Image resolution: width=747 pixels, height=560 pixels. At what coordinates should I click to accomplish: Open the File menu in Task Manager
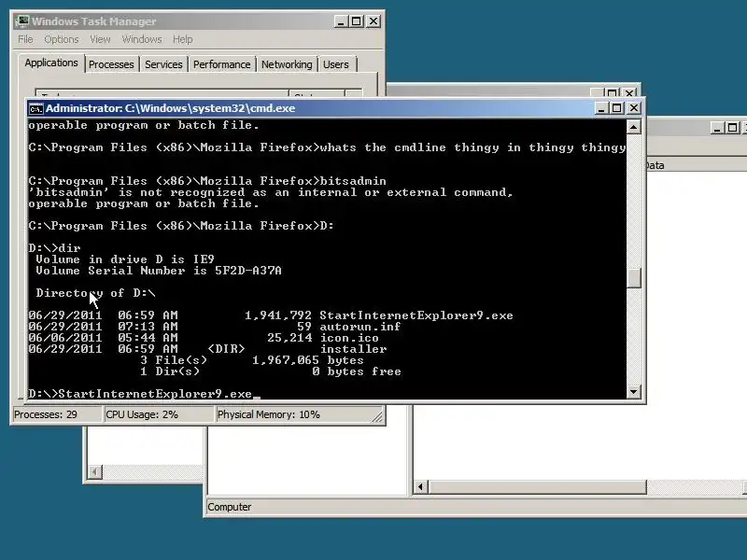pos(25,39)
